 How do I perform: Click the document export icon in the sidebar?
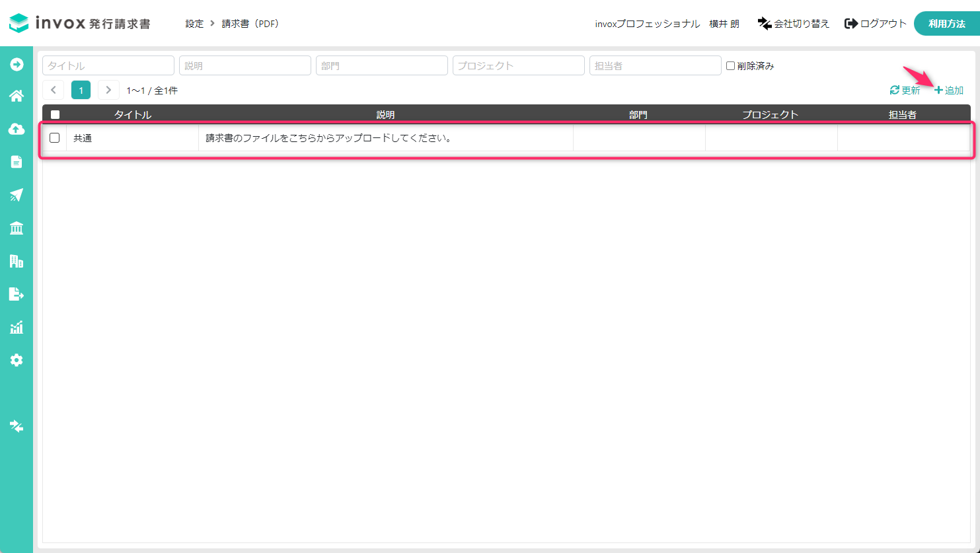click(16, 294)
